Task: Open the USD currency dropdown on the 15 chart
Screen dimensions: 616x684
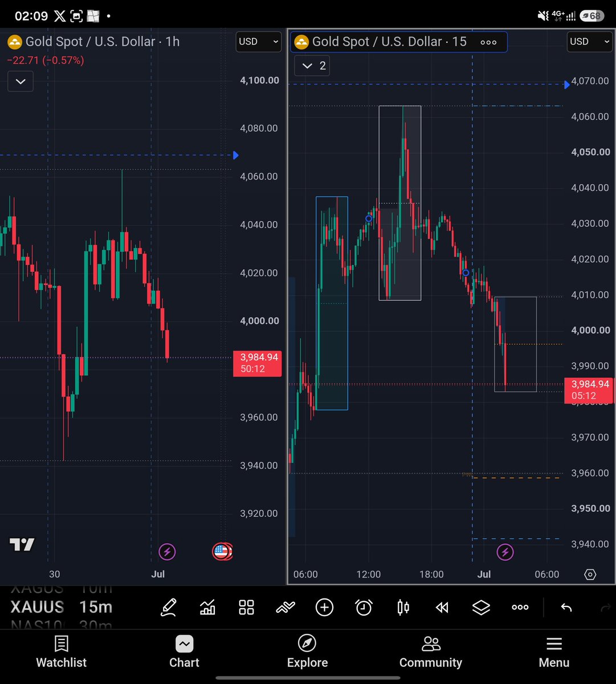Action: (590, 42)
